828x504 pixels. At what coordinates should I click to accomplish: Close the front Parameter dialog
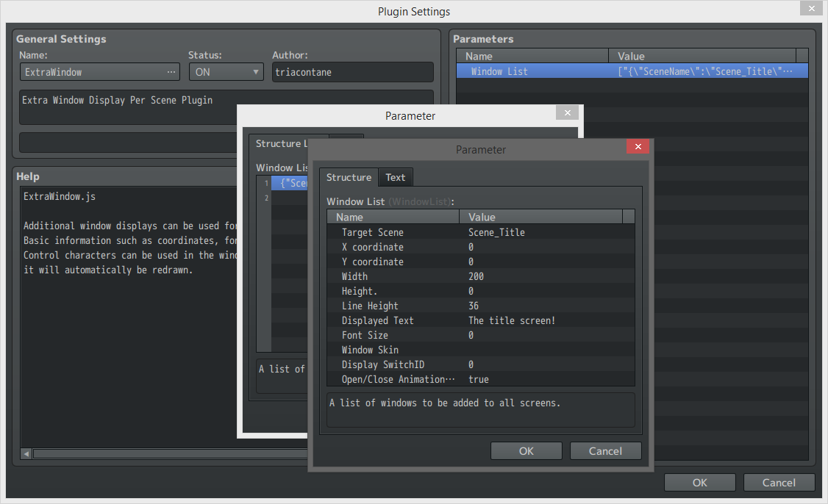638,146
